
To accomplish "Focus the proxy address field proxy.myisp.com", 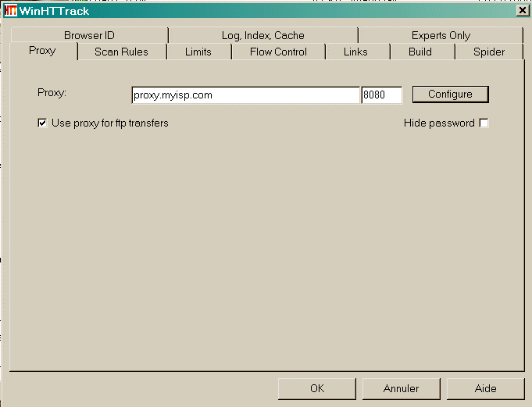I will 245,95.
